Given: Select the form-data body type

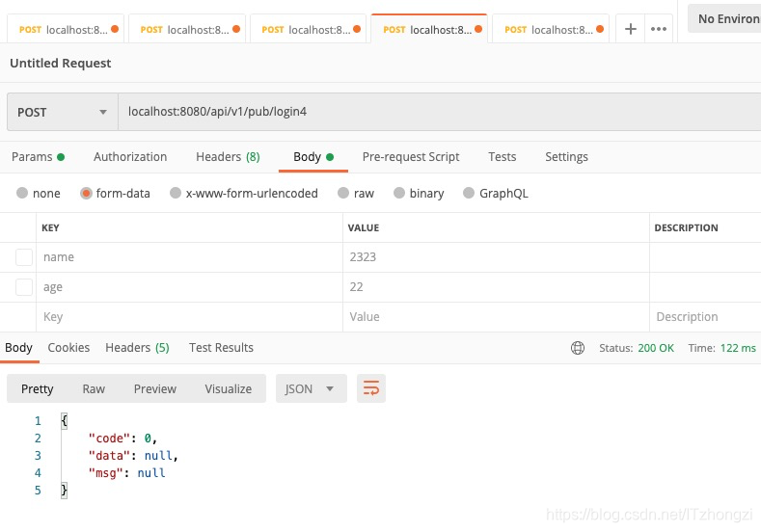Looking at the screenshot, I should [115, 193].
